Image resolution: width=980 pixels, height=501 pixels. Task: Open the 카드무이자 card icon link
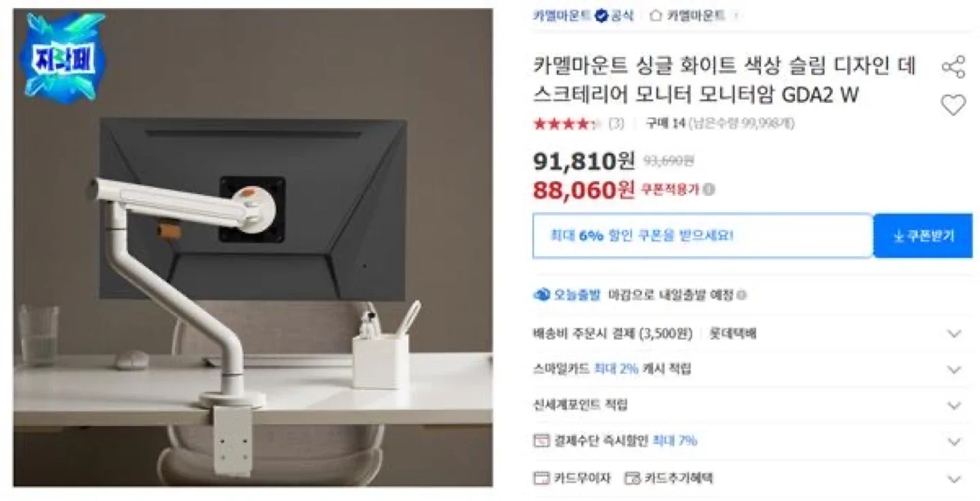541,478
